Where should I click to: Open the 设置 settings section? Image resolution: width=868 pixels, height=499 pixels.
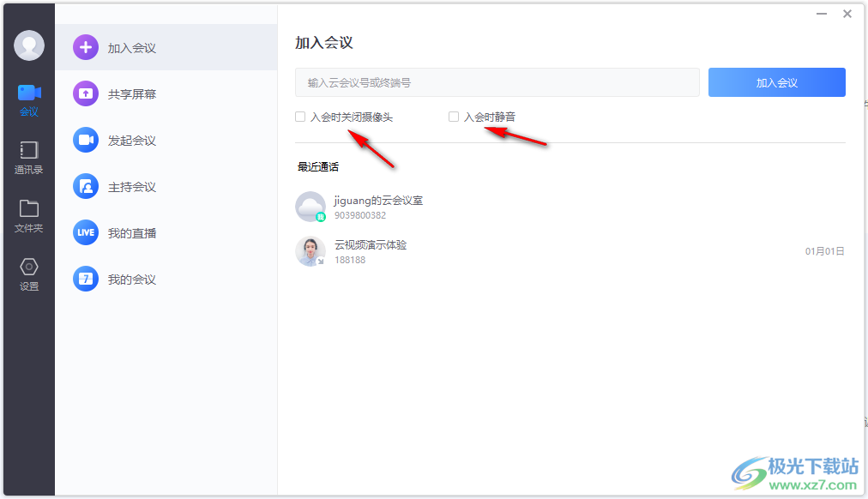click(29, 275)
